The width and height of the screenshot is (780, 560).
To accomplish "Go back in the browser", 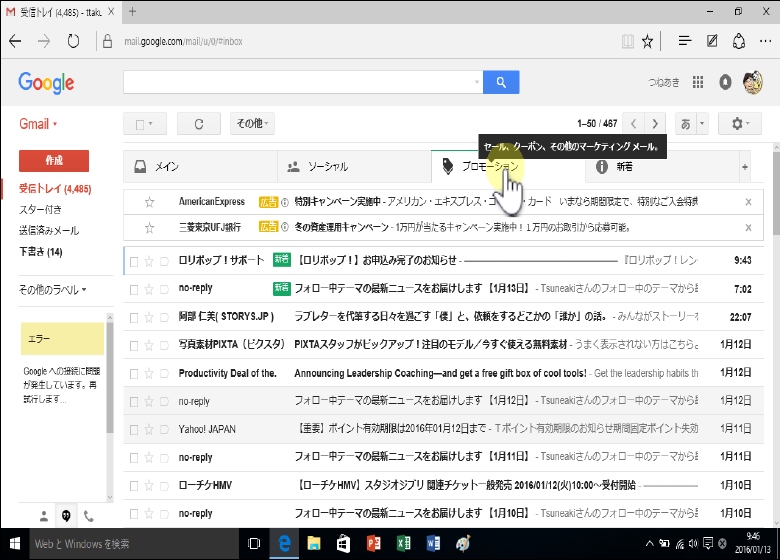I will pyautogui.click(x=15, y=41).
